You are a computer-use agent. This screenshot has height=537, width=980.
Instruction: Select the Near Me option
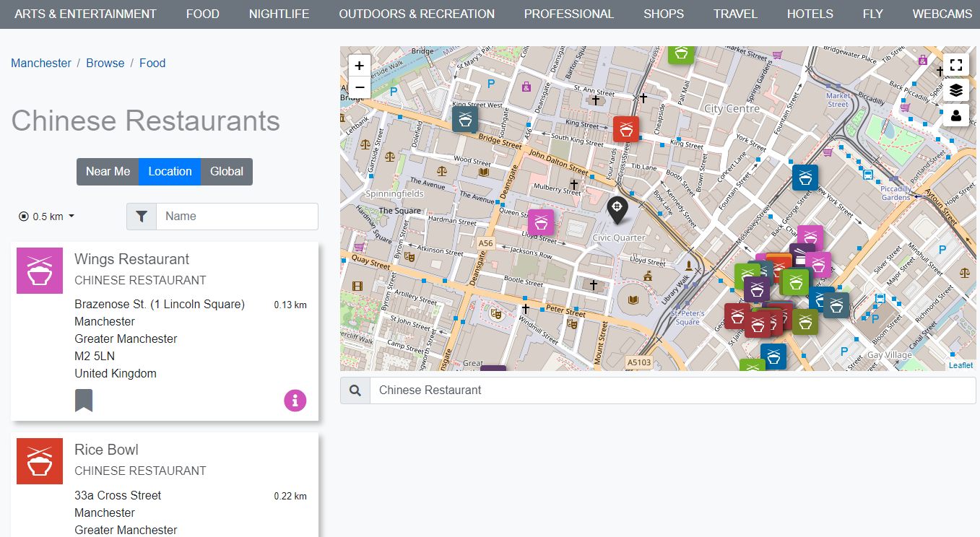point(108,172)
